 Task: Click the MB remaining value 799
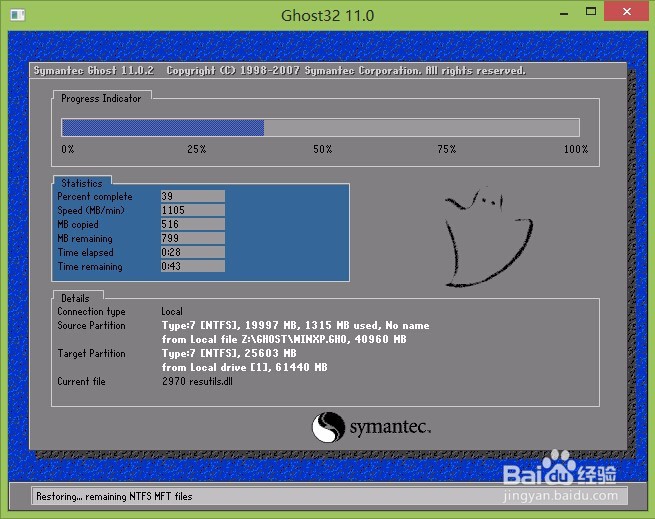tap(193, 238)
